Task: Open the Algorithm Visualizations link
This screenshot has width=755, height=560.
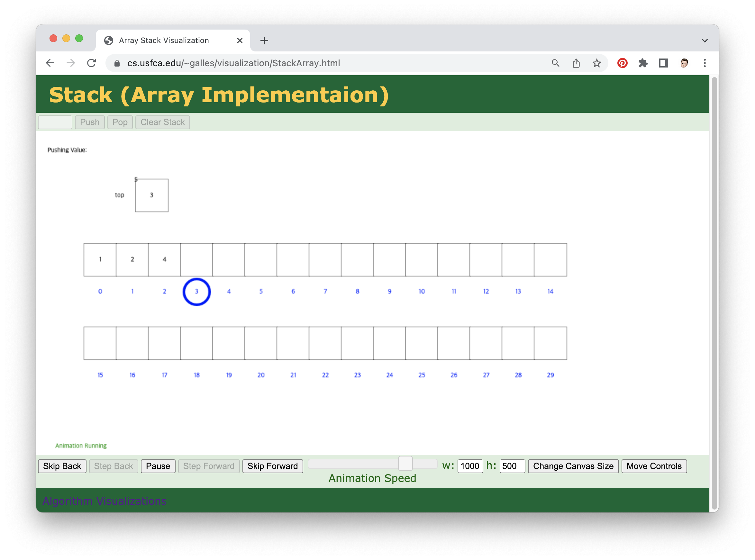Action: pyautogui.click(x=105, y=501)
